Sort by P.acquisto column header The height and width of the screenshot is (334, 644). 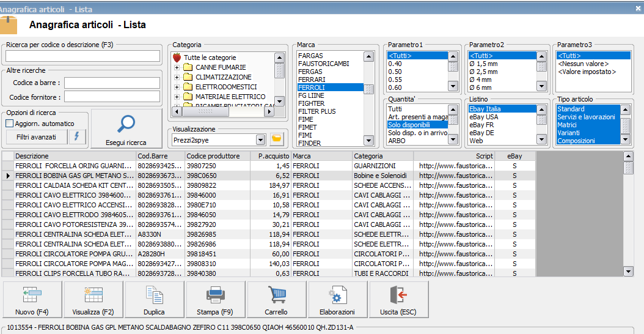(x=271, y=156)
